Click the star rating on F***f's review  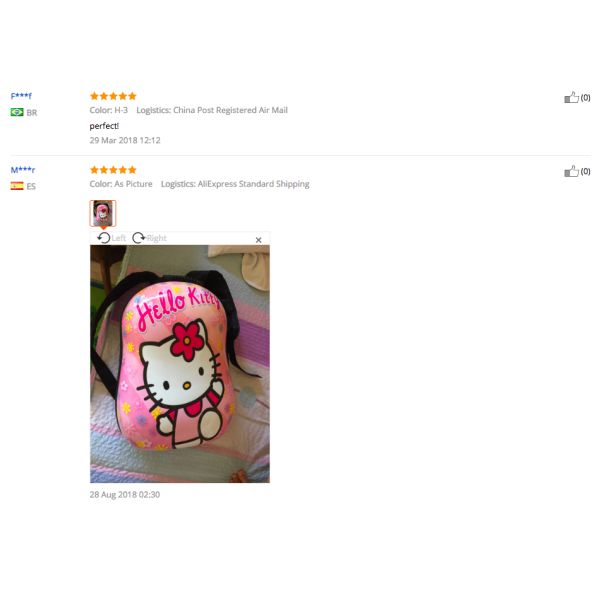[113, 96]
